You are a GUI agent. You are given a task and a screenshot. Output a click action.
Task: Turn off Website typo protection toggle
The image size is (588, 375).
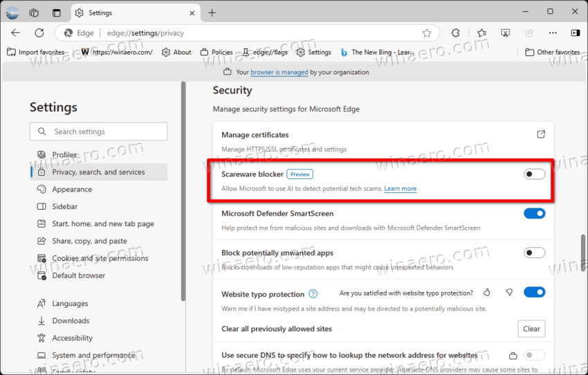(x=534, y=292)
